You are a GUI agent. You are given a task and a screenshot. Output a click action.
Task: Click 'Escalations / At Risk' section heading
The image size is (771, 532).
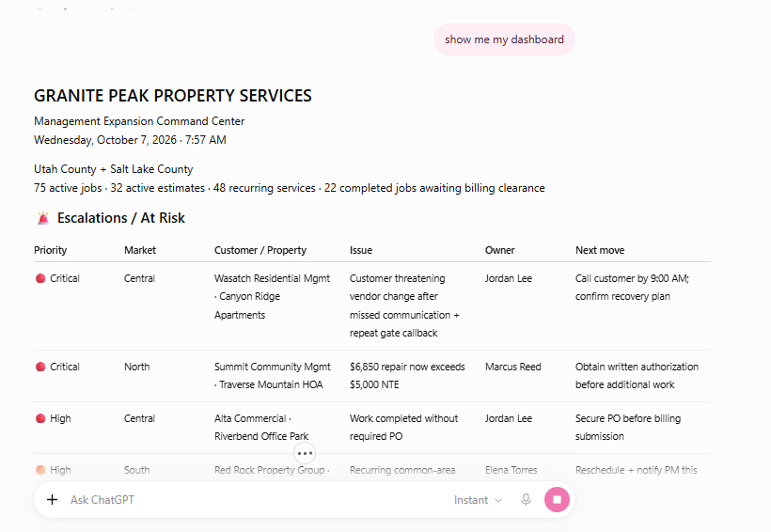pyautogui.click(x=121, y=218)
